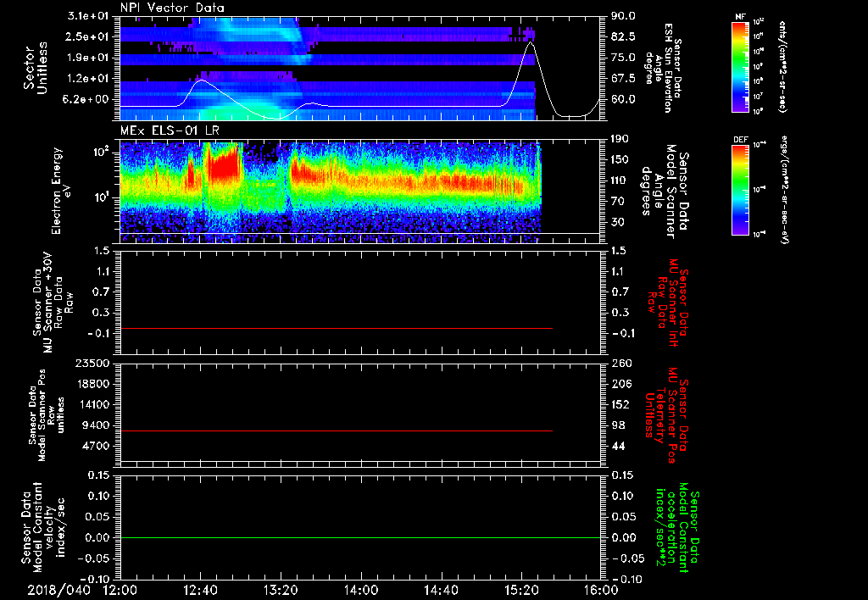Click the 'DEF' label above the color bar
The width and height of the screenshot is (868, 600).
pyautogui.click(x=740, y=140)
